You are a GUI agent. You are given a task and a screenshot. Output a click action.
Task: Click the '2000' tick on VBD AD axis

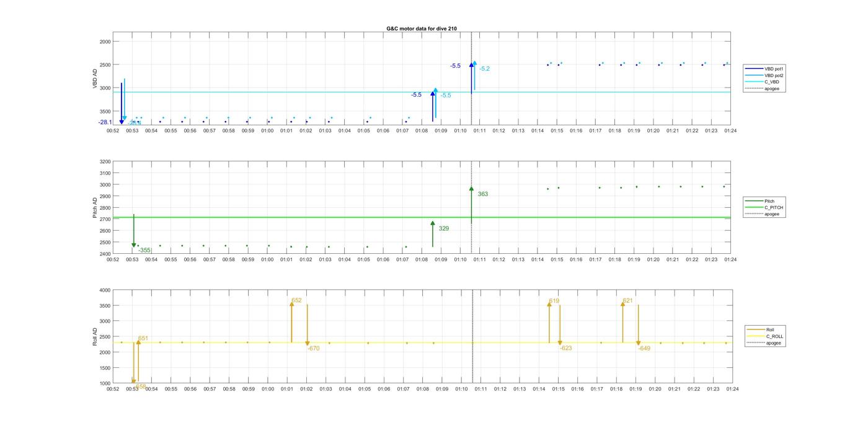105,42
